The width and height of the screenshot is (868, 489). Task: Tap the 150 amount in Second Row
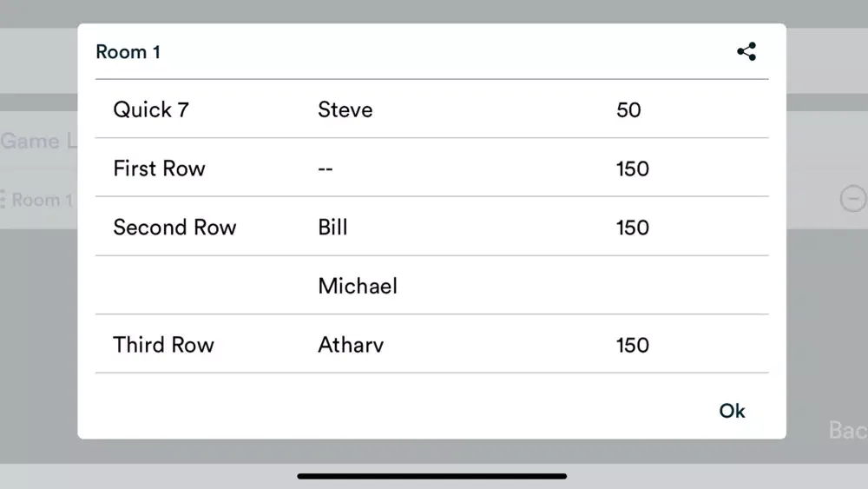(x=632, y=228)
